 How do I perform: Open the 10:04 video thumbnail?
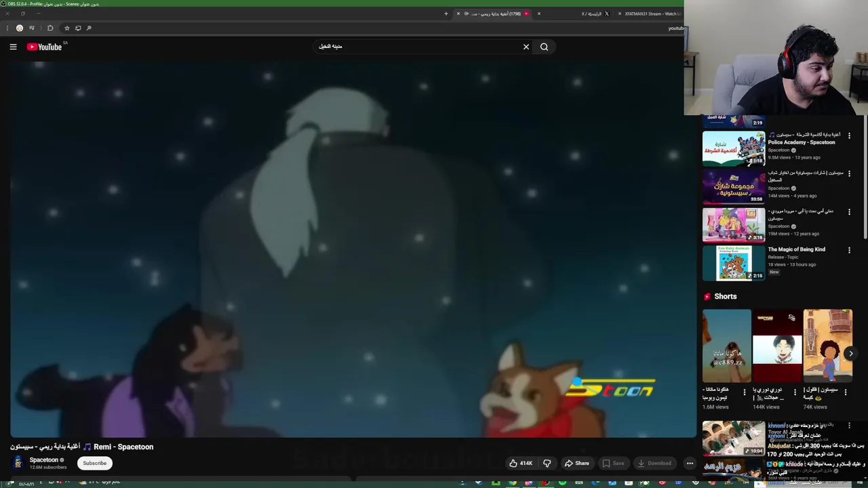pos(733,438)
